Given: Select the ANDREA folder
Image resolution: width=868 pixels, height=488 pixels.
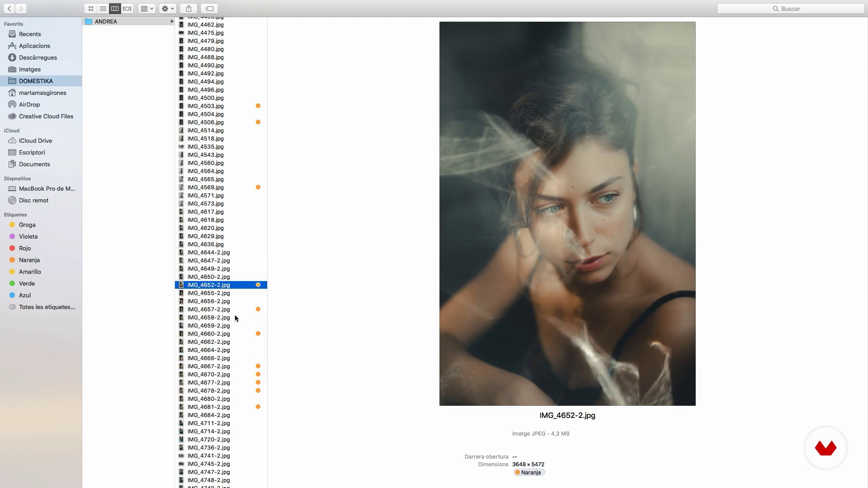Looking at the screenshot, I should click(129, 21).
